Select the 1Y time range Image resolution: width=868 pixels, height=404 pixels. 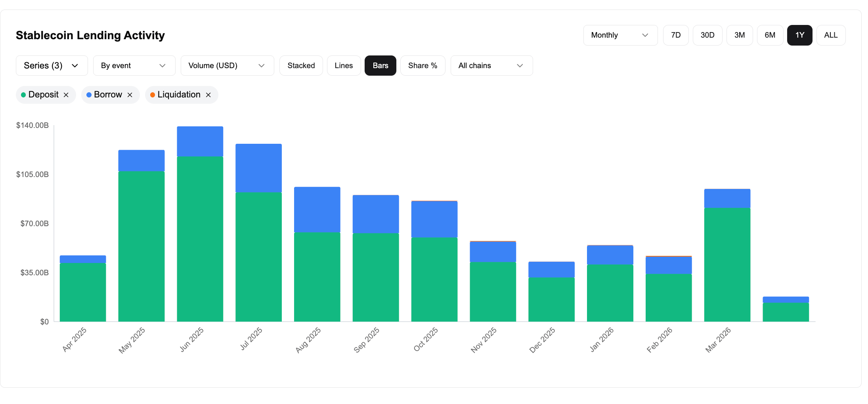pos(800,35)
